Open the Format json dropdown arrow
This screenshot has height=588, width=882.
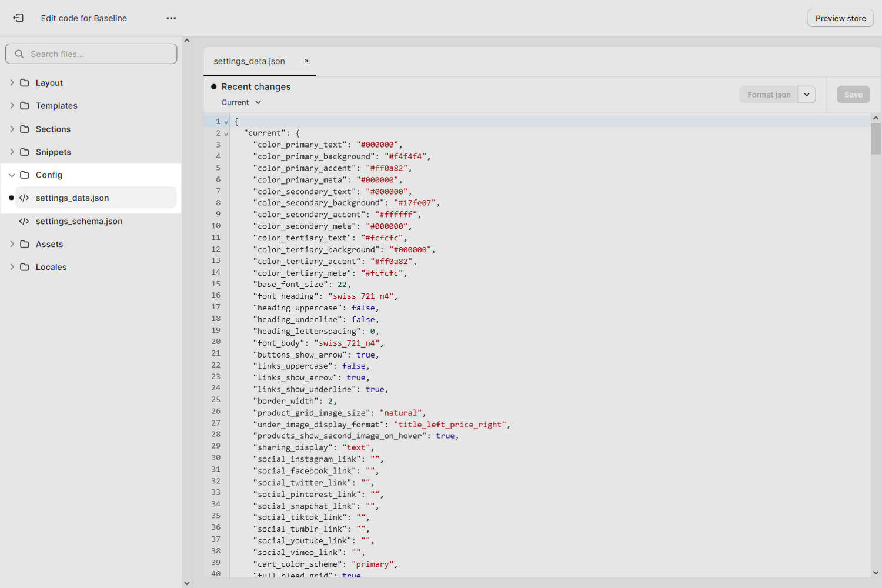[x=806, y=94]
